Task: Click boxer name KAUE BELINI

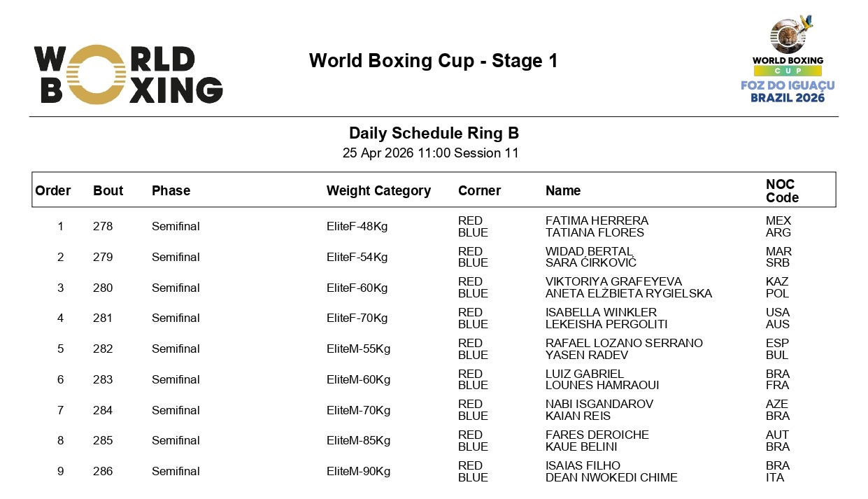Action: point(581,447)
